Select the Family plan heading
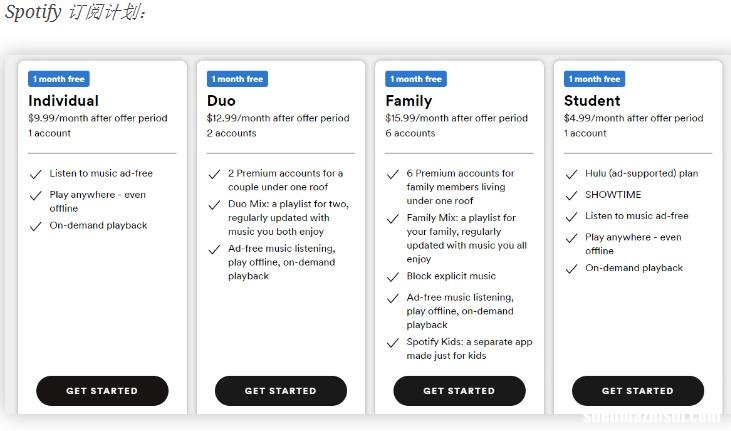731x431 pixels. 409,101
